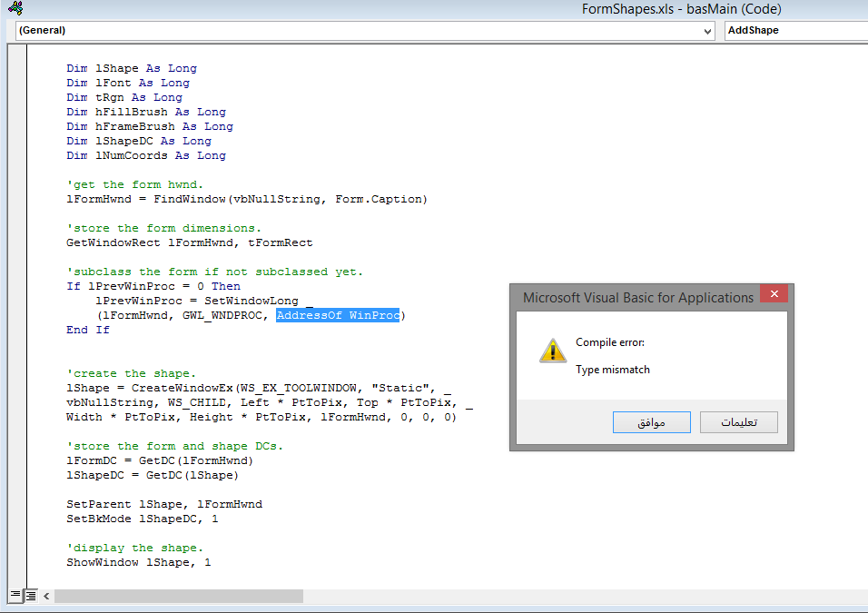Image resolution: width=868 pixels, height=613 pixels.
Task: Click the تعليمات (Help) button
Action: 738,422
